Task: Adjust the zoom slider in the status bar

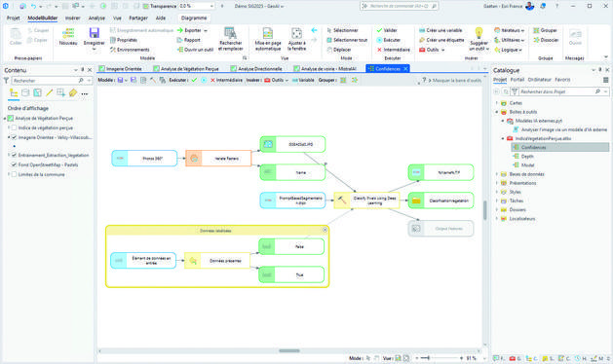Action: (428, 358)
